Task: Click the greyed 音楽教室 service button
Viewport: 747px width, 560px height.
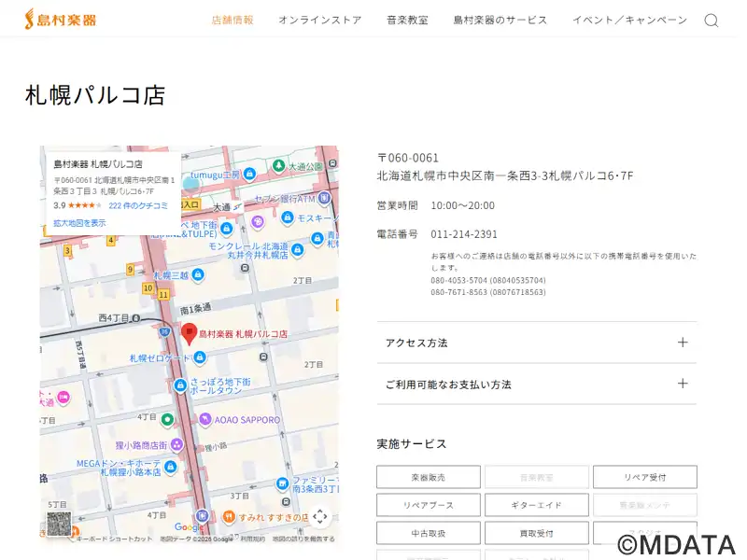Action: (x=536, y=477)
